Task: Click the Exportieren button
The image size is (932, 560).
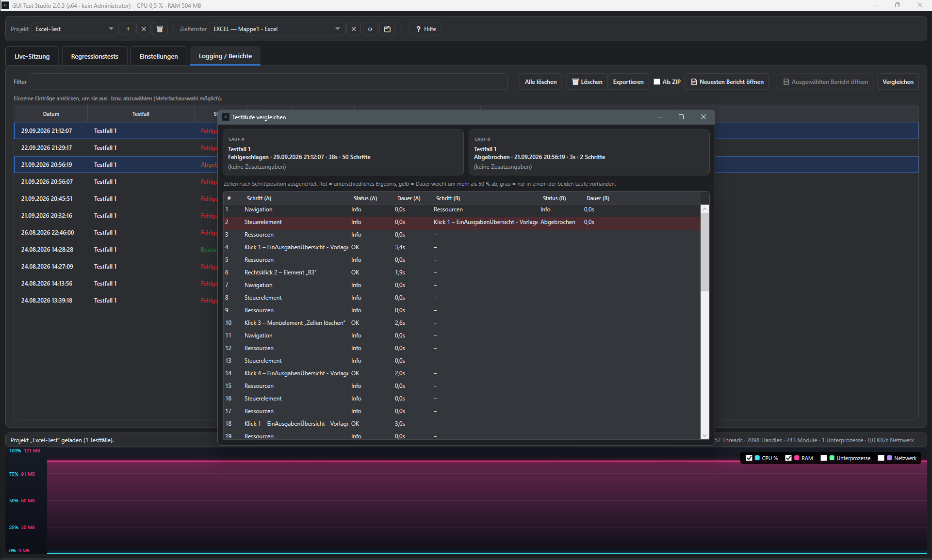Action: point(628,82)
